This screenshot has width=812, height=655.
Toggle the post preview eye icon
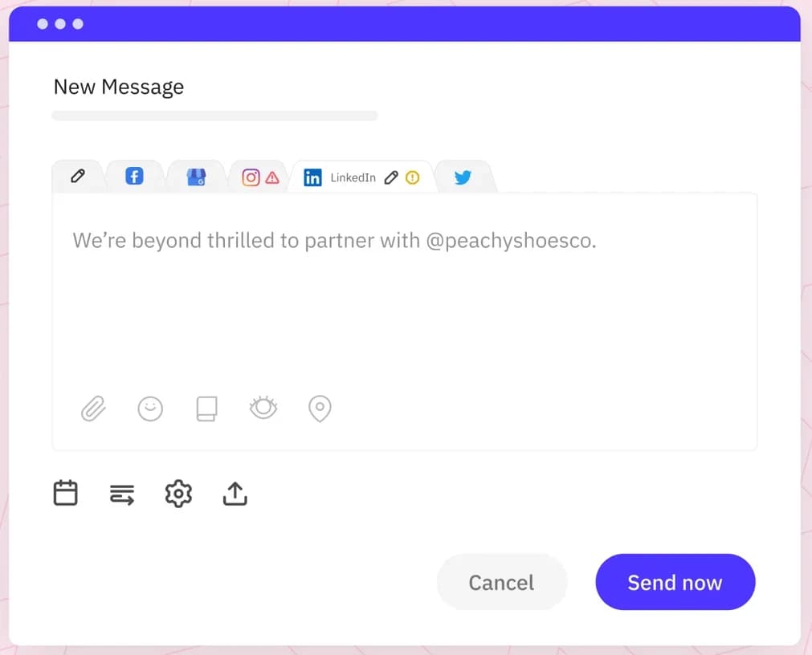click(263, 409)
